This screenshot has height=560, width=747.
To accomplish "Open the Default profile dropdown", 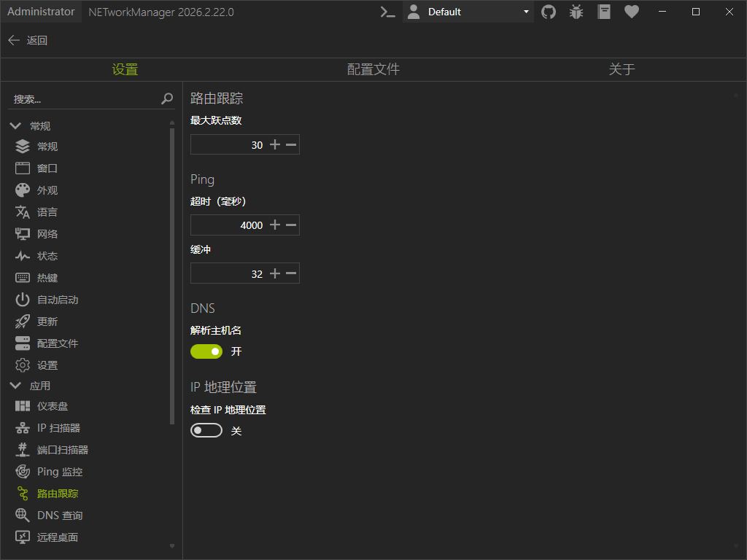I will coord(525,12).
